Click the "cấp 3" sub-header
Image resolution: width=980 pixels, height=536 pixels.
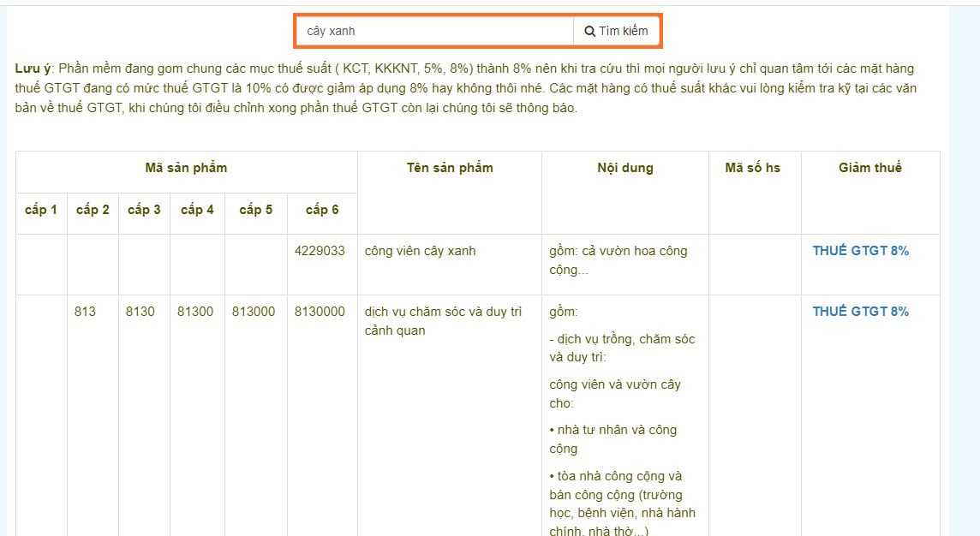pyautogui.click(x=144, y=210)
